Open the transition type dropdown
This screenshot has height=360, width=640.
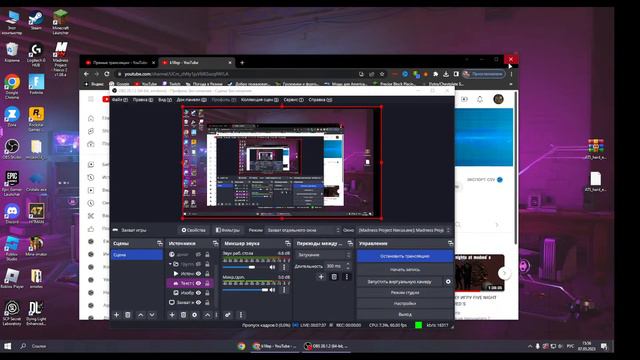pyautogui.click(x=323, y=255)
